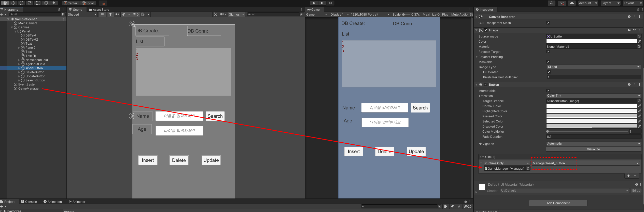Select the Scale tool
644x212 pixels.
pos(30,3)
